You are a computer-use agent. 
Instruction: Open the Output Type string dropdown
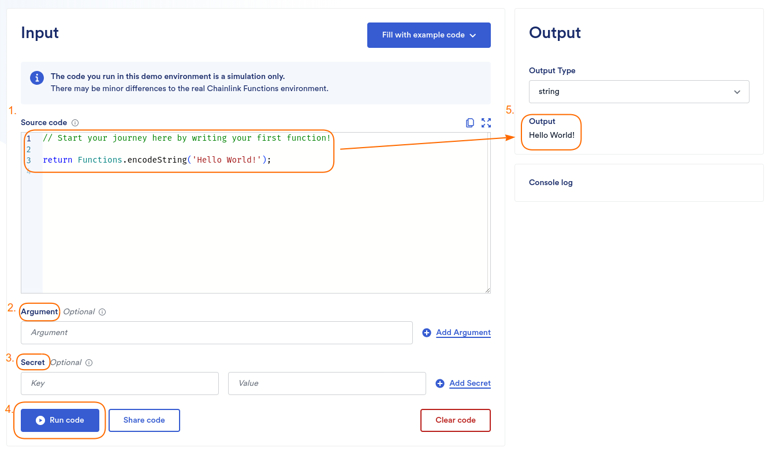point(638,92)
